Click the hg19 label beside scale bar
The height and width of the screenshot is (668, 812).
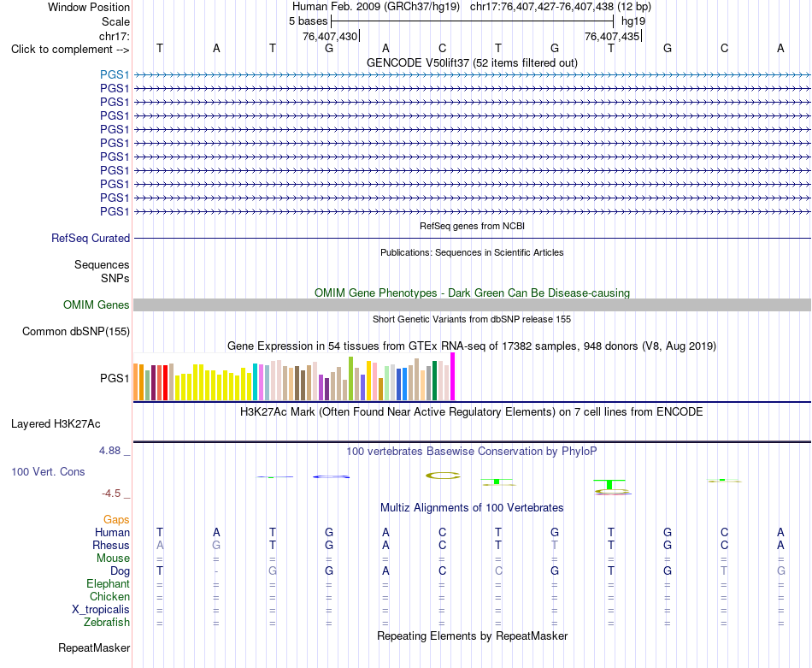pyautogui.click(x=633, y=21)
